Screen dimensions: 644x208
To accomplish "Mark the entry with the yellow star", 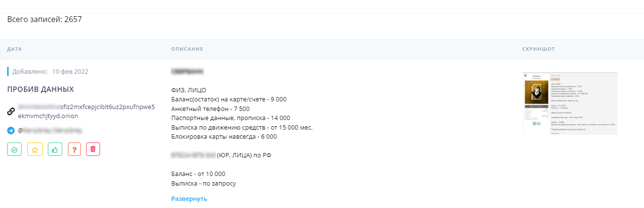I will click(x=35, y=149).
